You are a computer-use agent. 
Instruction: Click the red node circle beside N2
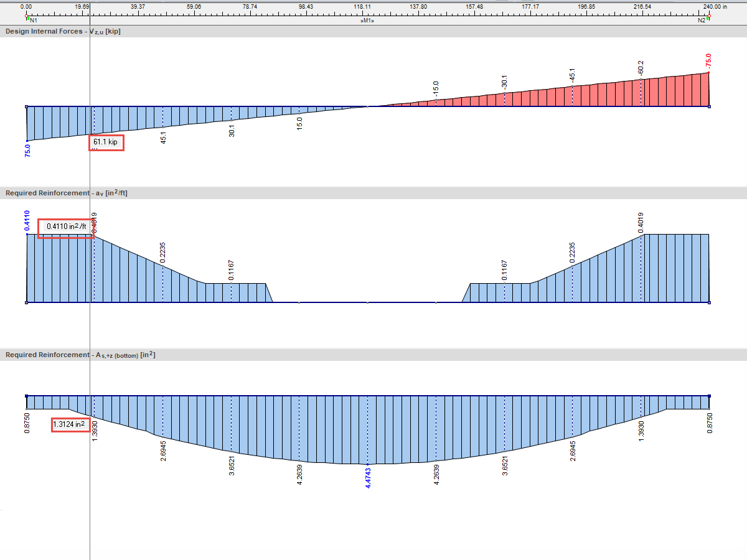710,16
